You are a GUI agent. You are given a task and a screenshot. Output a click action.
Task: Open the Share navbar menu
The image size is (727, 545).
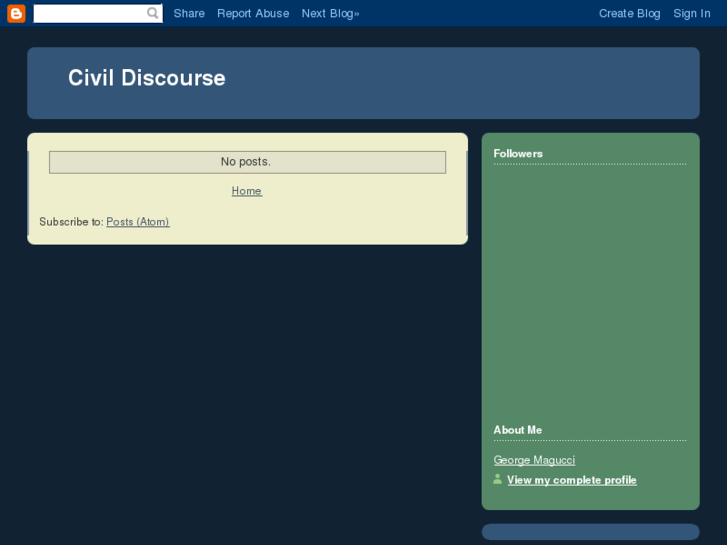pos(189,13)
